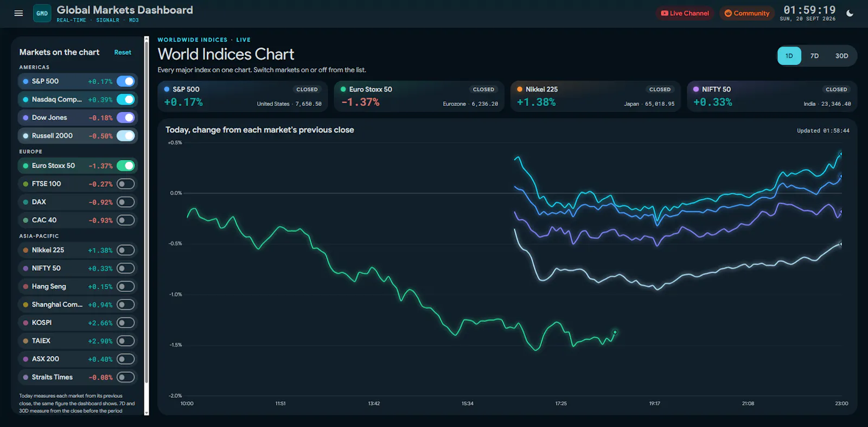Turn off the S&P 500 toggle
The width and height of the screenshot is (868, 427).
[126, 81]
